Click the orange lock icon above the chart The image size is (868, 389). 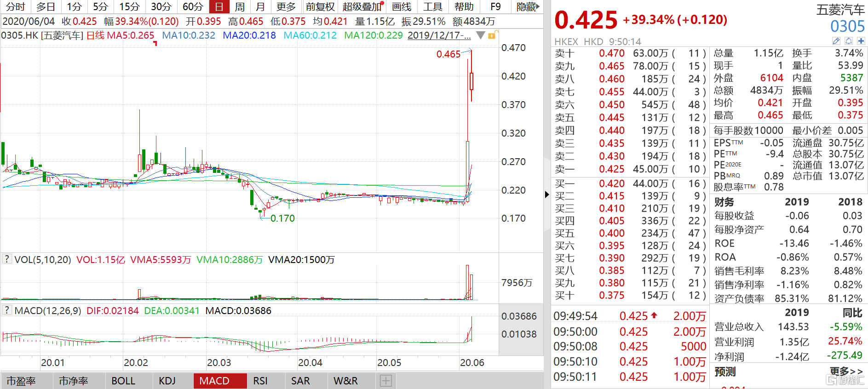(492, 35)
